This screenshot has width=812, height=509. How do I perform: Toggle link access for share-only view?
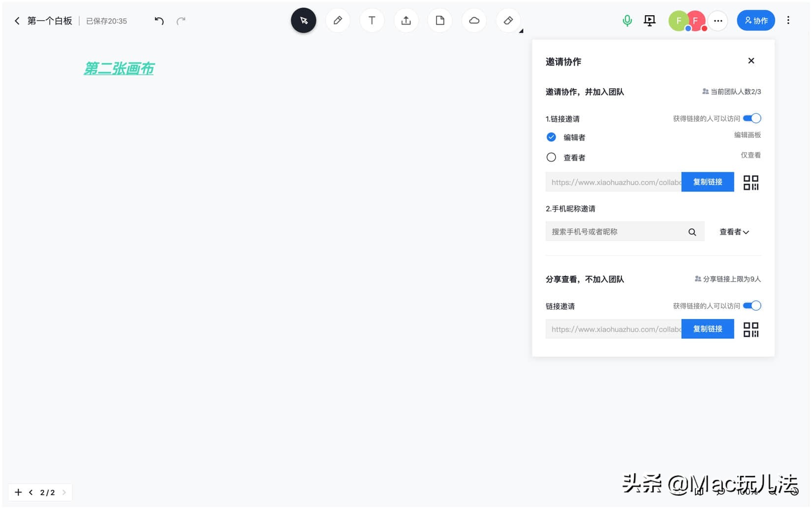[x=752, y=306]
